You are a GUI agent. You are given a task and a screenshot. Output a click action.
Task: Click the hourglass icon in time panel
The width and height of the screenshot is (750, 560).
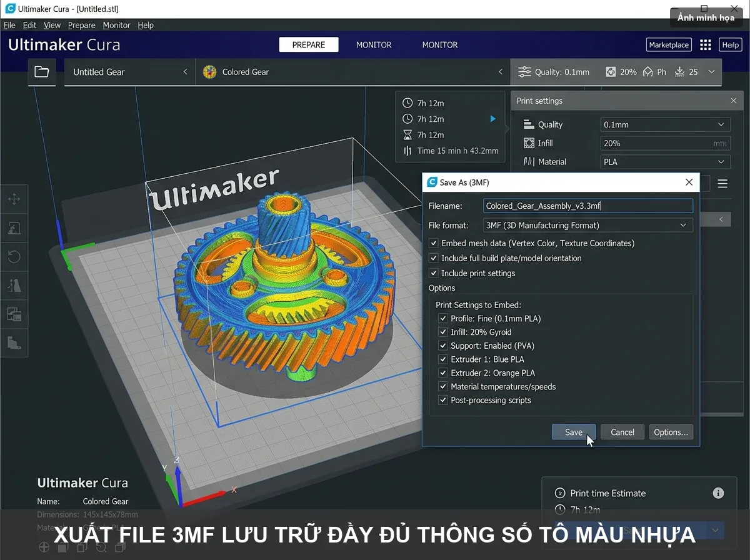[x=407, y=135]
